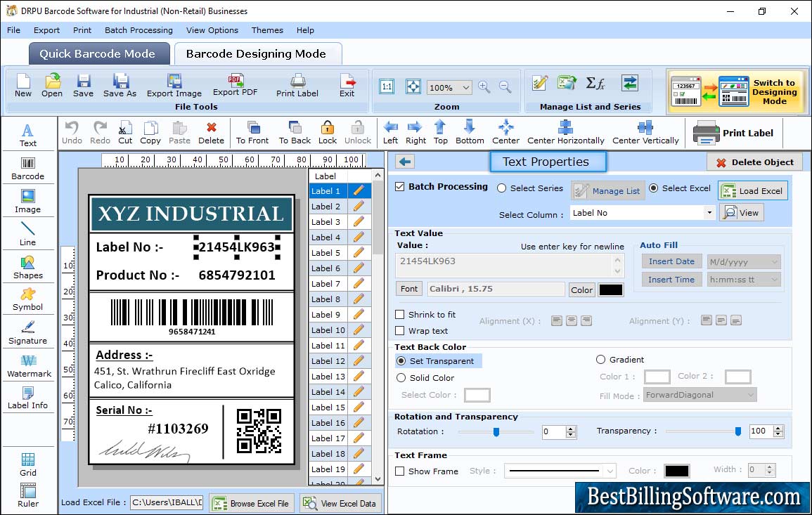The width and height of the screenshot is (812, 515).
Task: Open the Signature tool
Action: 28,333
